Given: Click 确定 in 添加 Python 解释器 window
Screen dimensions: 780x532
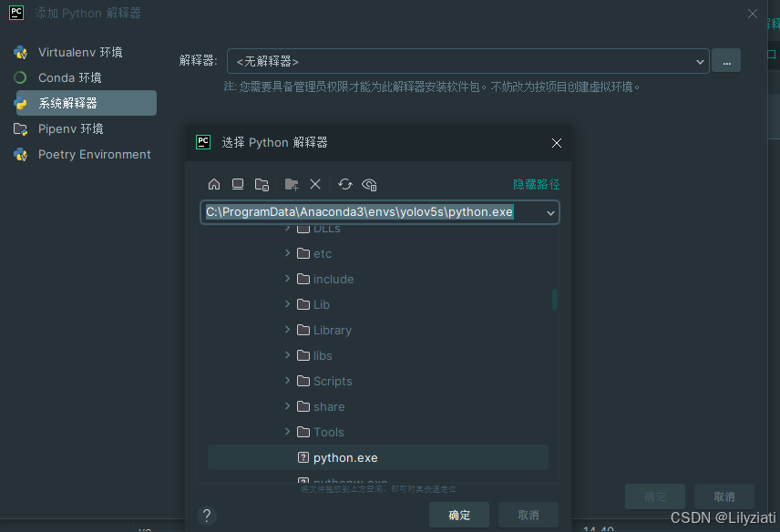Looking at the screenshot, I should click(x=655, y=496).
